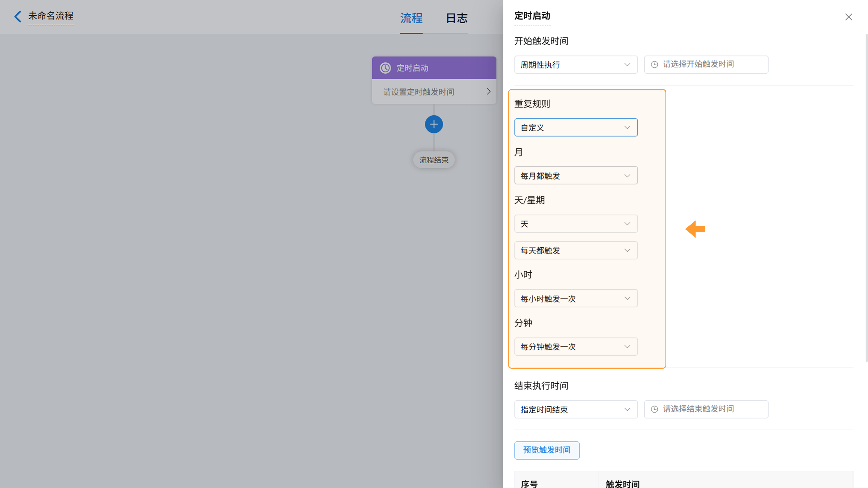The height and width of the screenshot is (488, 868).
Task: Click the 预览触发时间 button
Action: click(546, 450)
